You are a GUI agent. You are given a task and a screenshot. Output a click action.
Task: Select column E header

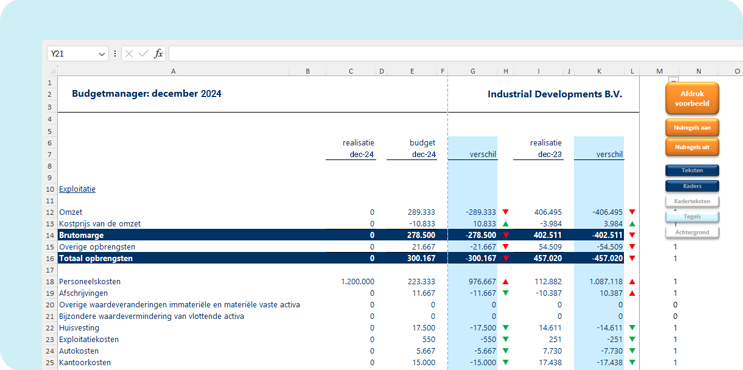pos(412,71)
